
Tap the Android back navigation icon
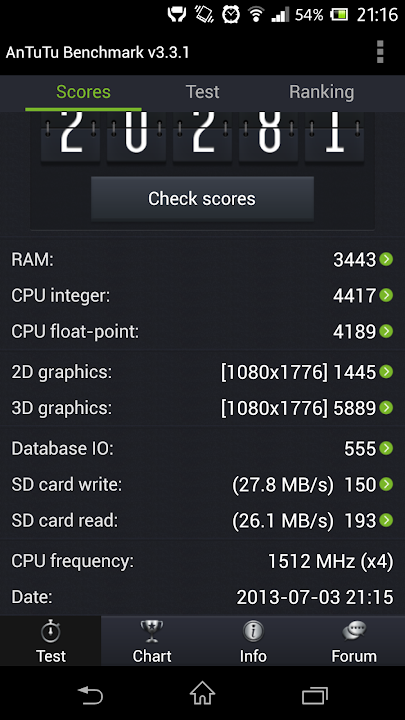pos(90,695)
